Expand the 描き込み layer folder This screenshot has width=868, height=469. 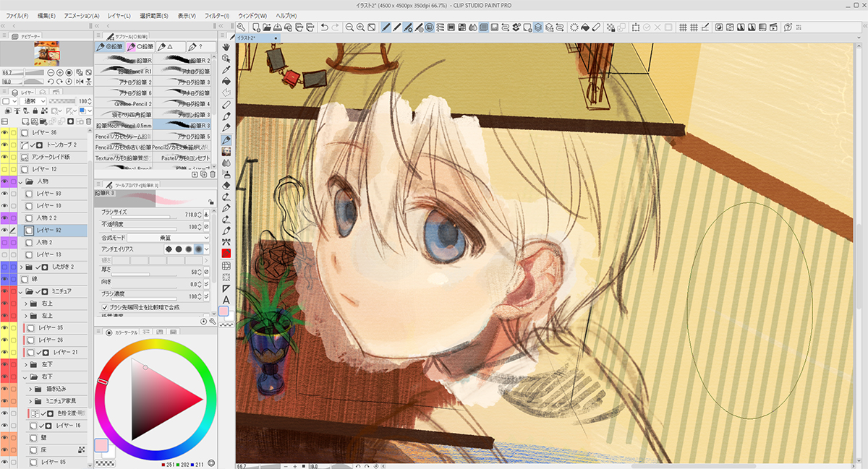point(30,389)
